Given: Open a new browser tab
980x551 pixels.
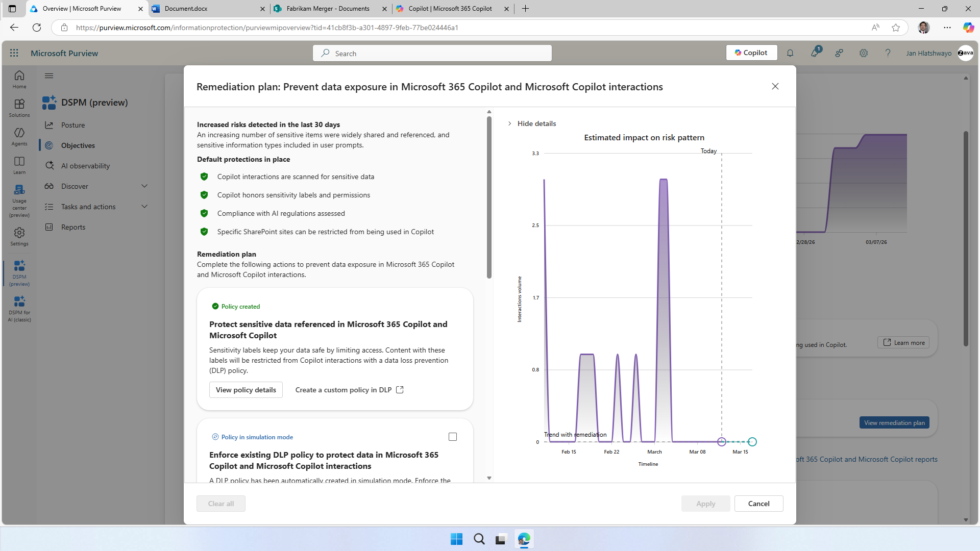Looking at the screenshot, I should click(525, 9).
